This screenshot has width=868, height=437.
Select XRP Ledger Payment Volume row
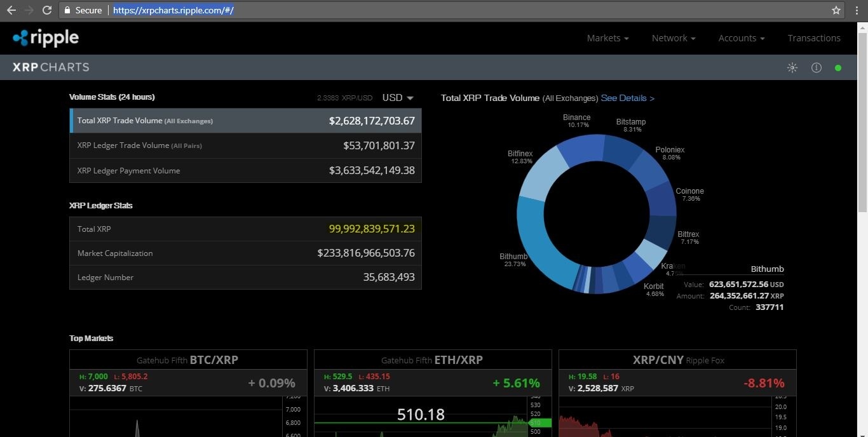(x=245, y=170)
